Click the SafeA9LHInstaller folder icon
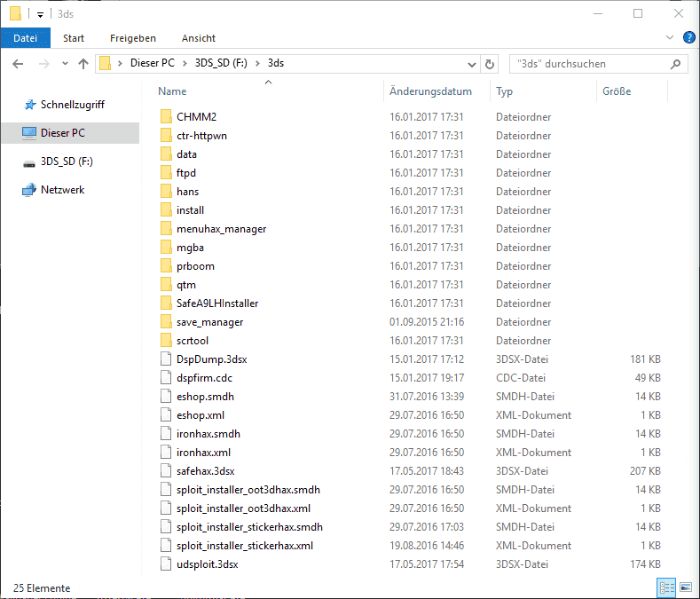 (x=166, y=303)
